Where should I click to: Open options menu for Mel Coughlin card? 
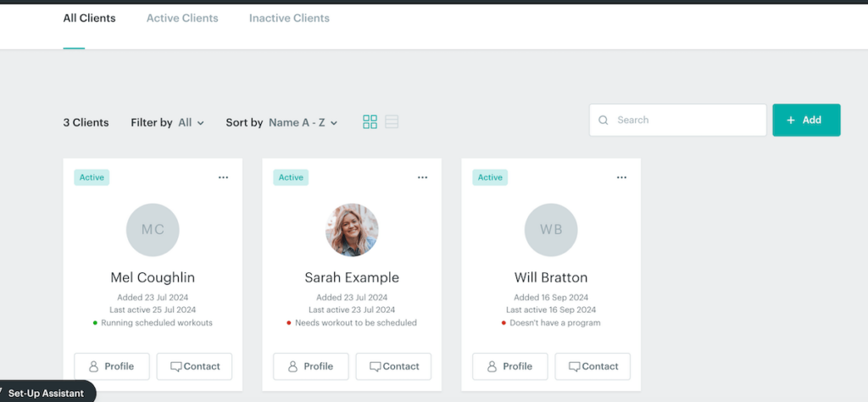[223, 177]
